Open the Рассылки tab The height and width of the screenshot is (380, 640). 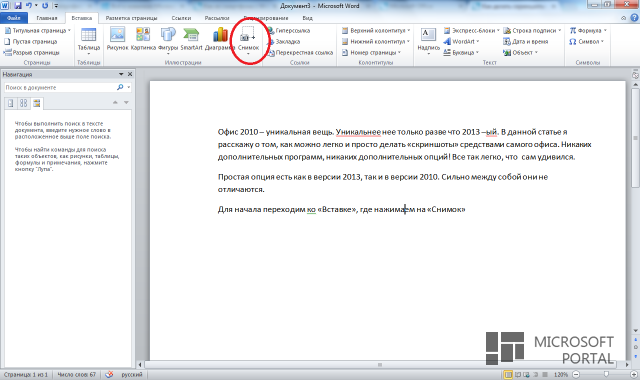pyautogui.click(x=217, y=18)
